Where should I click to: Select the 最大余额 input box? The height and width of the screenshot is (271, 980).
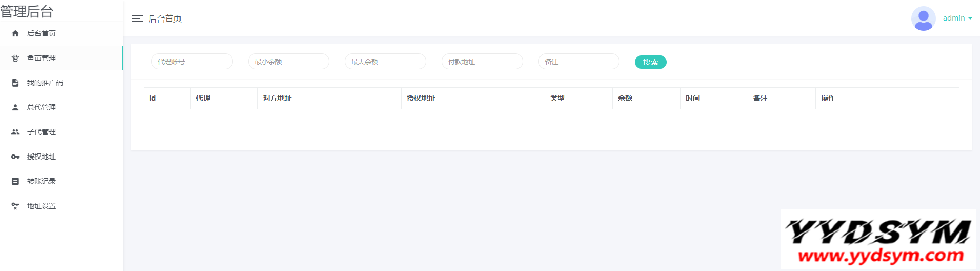385,62
